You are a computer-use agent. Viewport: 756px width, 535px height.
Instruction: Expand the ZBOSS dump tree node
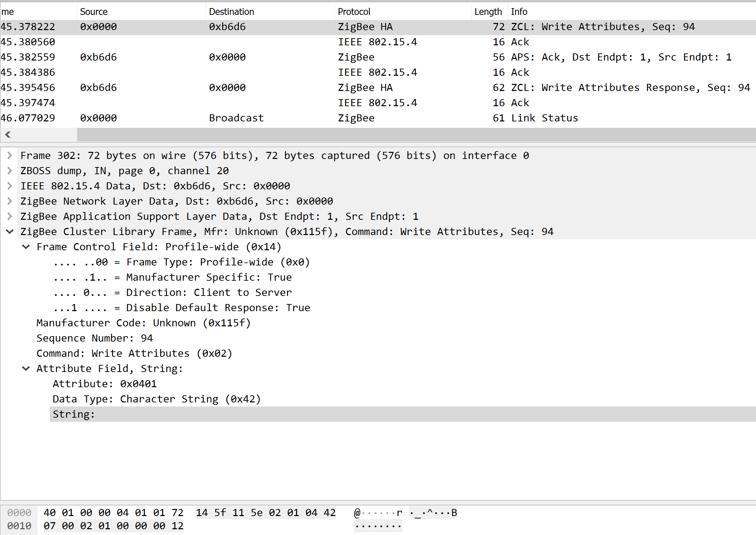coord(10,171)
